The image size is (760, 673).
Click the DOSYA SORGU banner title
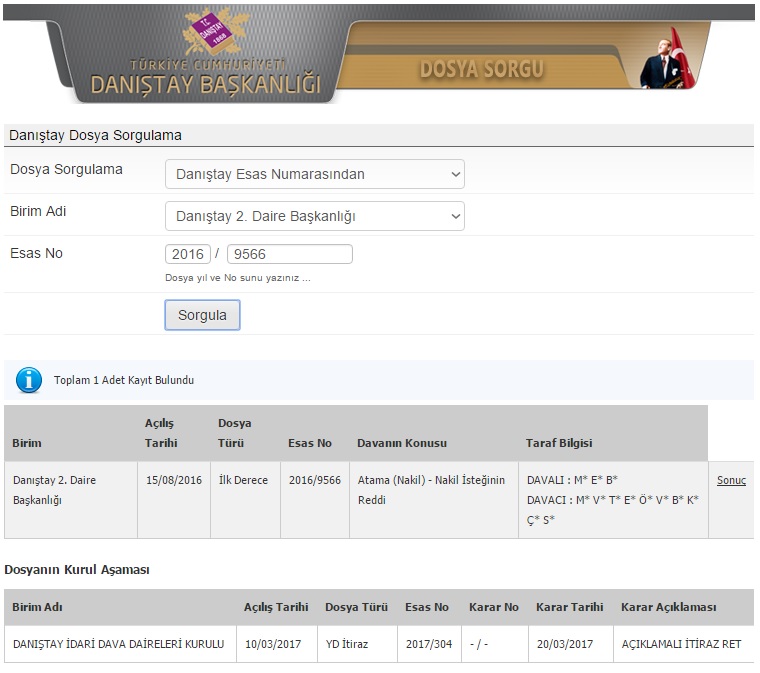(x=481, y=69)
